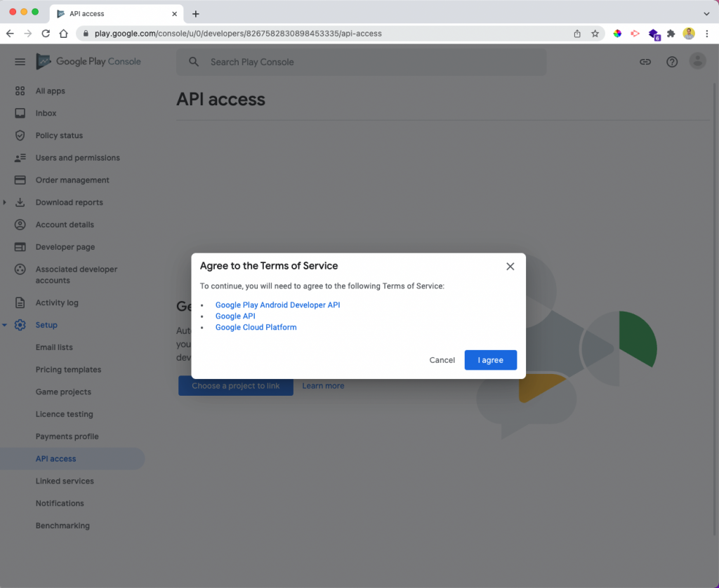This screenshot has height=588, width=719.
Task: Click Download reports download icon
Action: (20, 202)
